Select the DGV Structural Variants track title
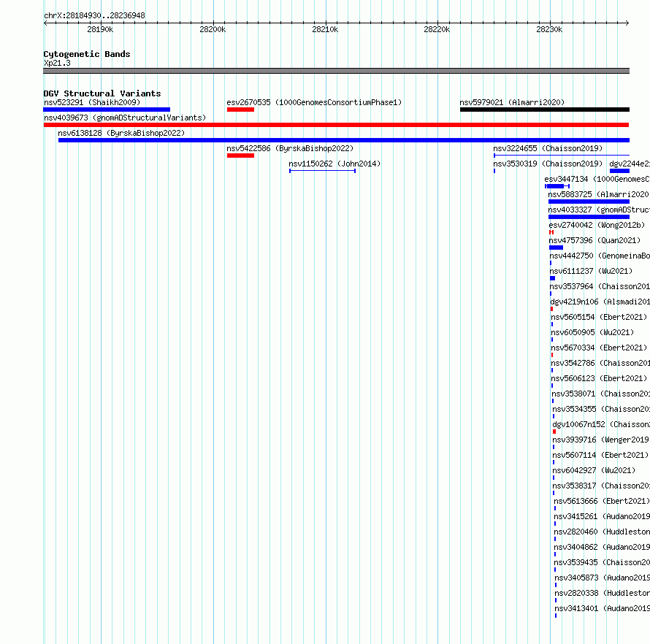The width and height of the screenshot is (650, 644). point(102,93)
